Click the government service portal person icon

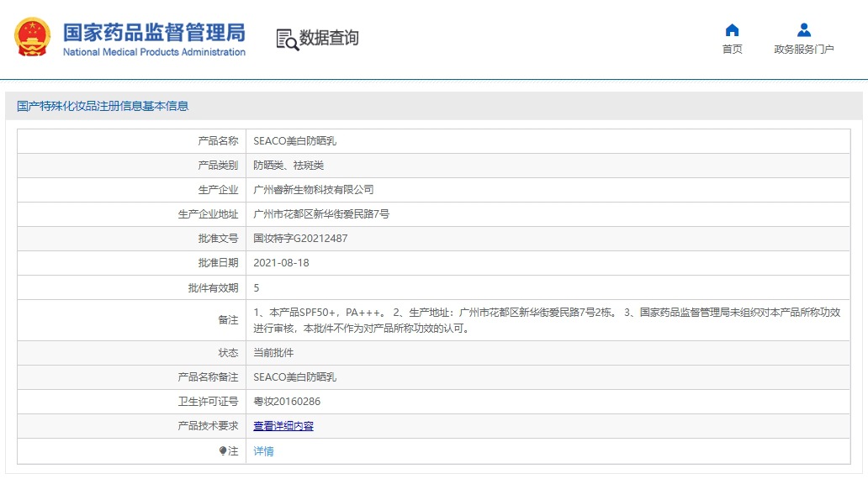(804, 30)
